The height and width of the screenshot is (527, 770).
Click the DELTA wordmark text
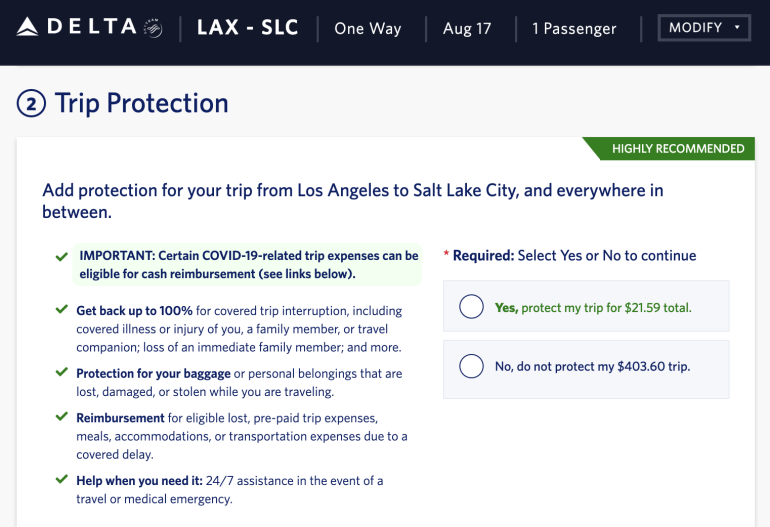click(x=90, y=27)
